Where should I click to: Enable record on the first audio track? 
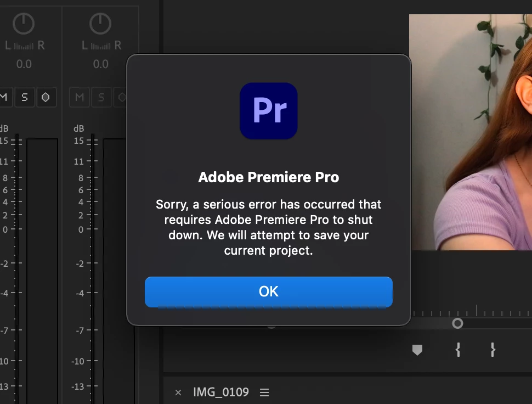[46, 98]
